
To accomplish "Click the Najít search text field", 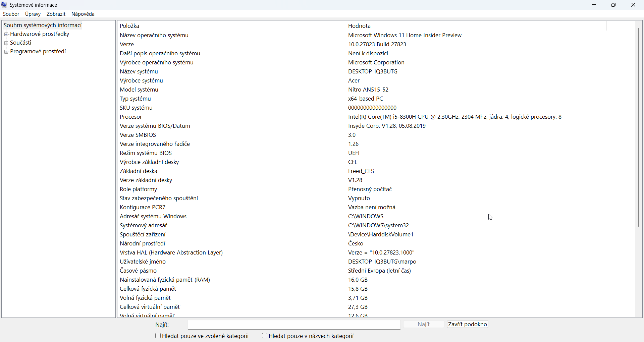I will (294, 325).
